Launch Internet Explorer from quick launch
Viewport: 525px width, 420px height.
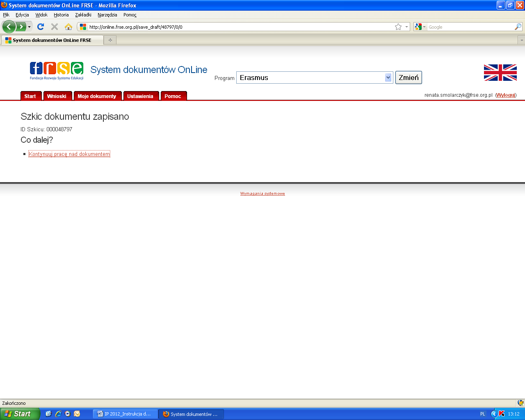pos(58,414)
